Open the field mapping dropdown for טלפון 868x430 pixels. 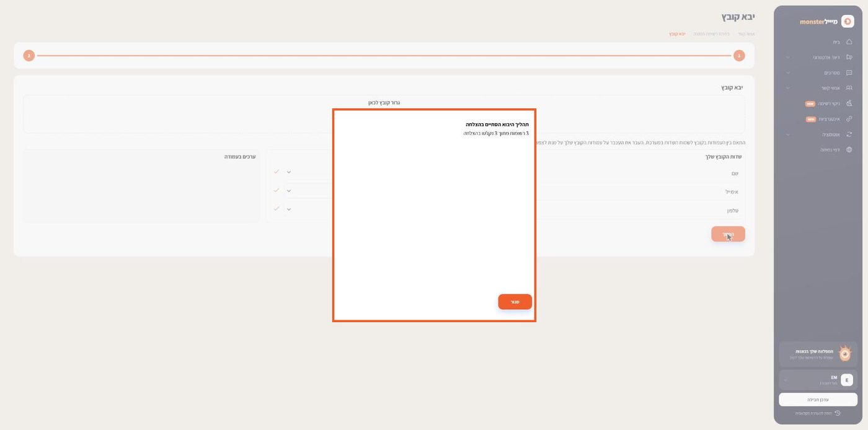[x=289, y=209]
